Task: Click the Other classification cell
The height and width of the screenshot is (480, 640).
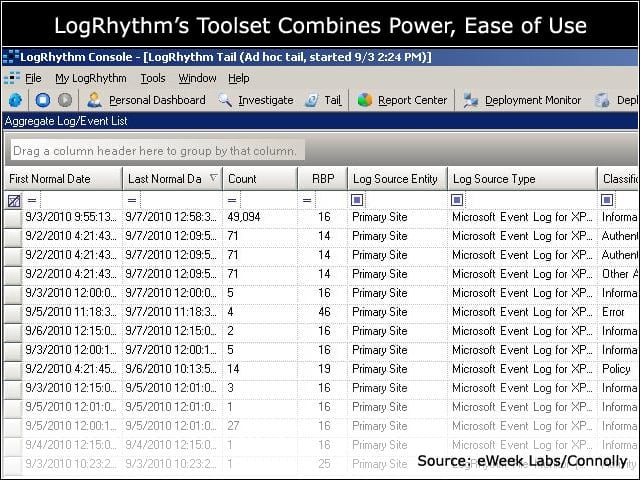Action: (x=620, y=274)
